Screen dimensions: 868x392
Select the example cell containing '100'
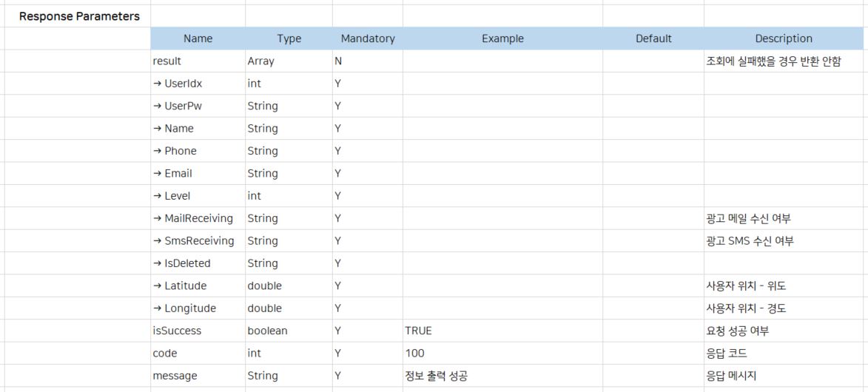pyautogui.click(x=502, y=354)
